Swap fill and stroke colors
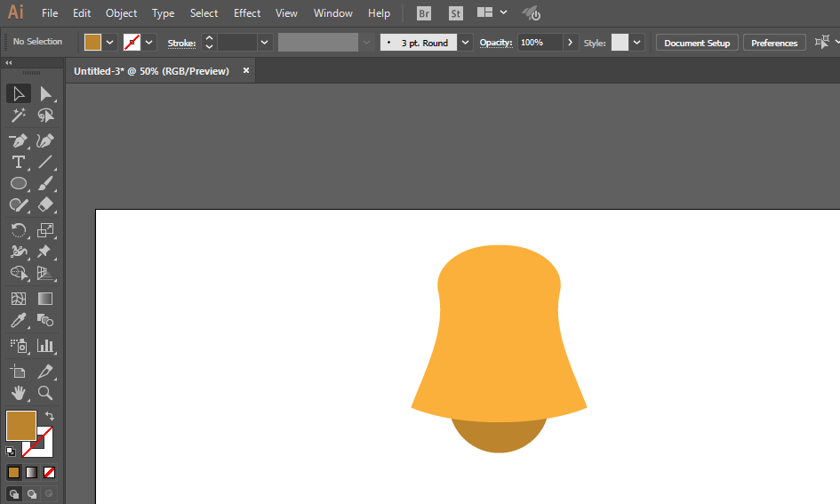This screenshot has height=504, width=840. tap(49, 416)
